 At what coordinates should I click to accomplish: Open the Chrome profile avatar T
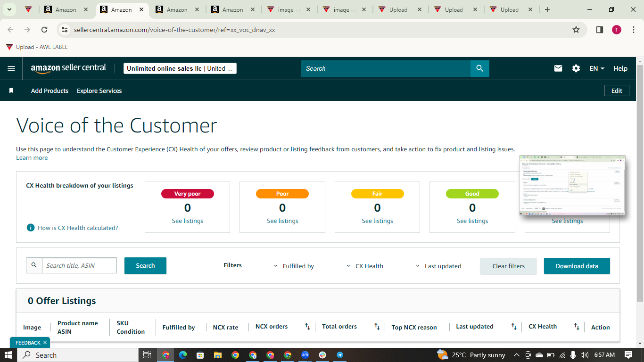617,30
